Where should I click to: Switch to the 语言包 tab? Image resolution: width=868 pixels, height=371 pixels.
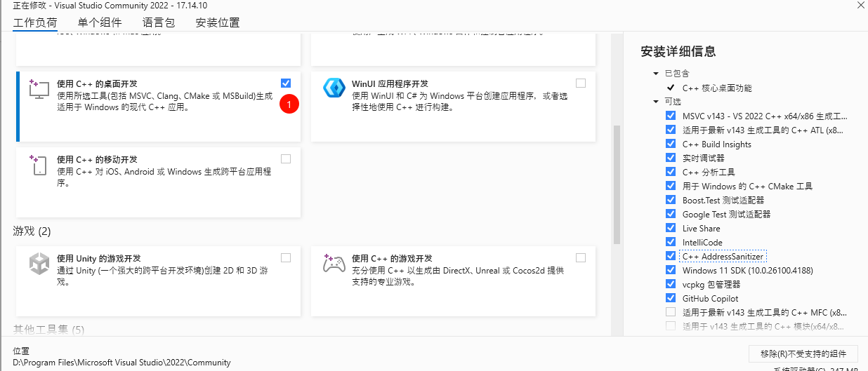click(158, 22)
